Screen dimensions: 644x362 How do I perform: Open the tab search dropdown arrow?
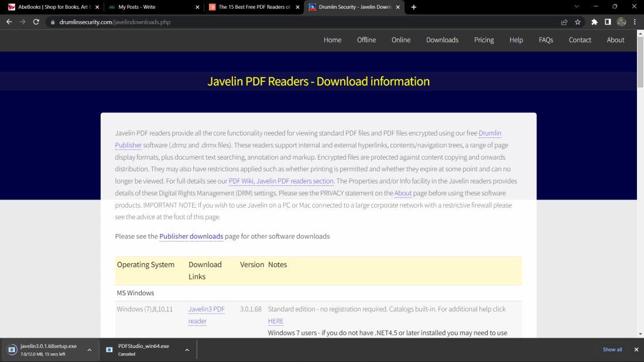tap(577, 6)
